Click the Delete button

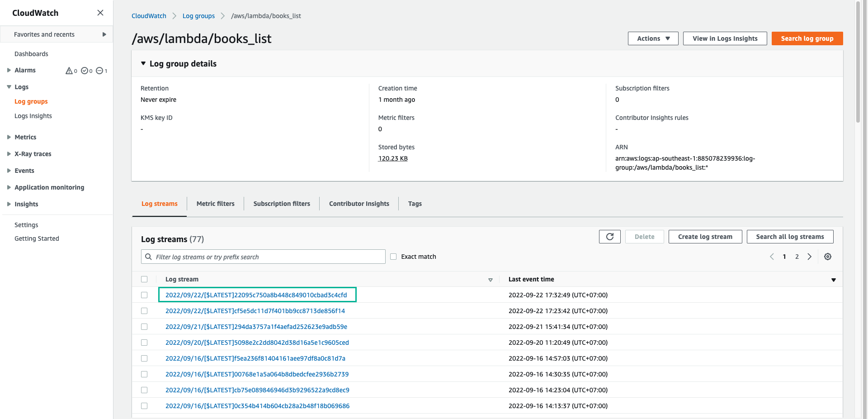click(644, 237)
